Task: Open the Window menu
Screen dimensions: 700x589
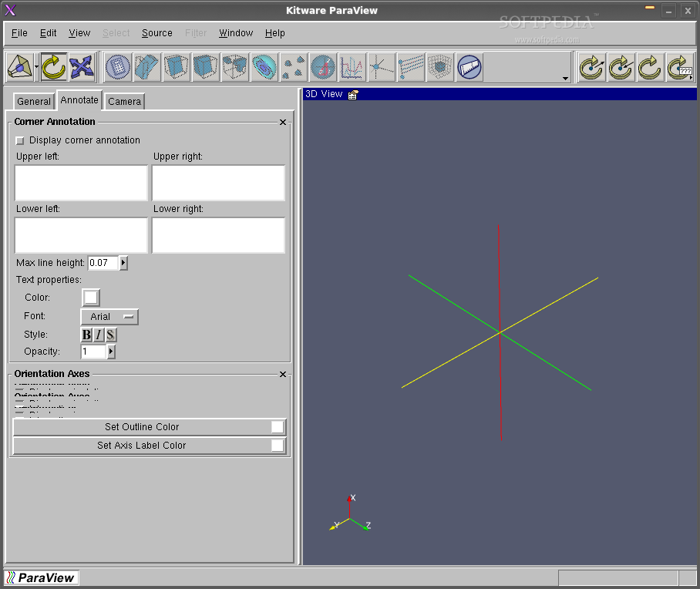Action: point(236,33)
